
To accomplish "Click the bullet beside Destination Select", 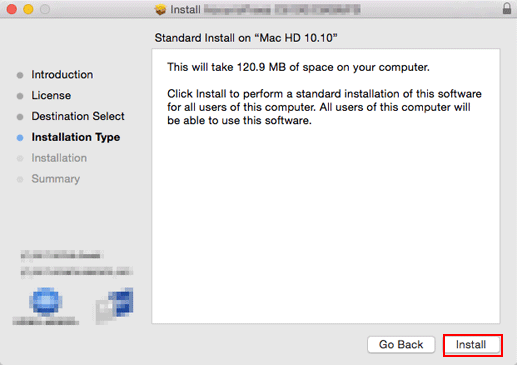I will click(20, 117).
